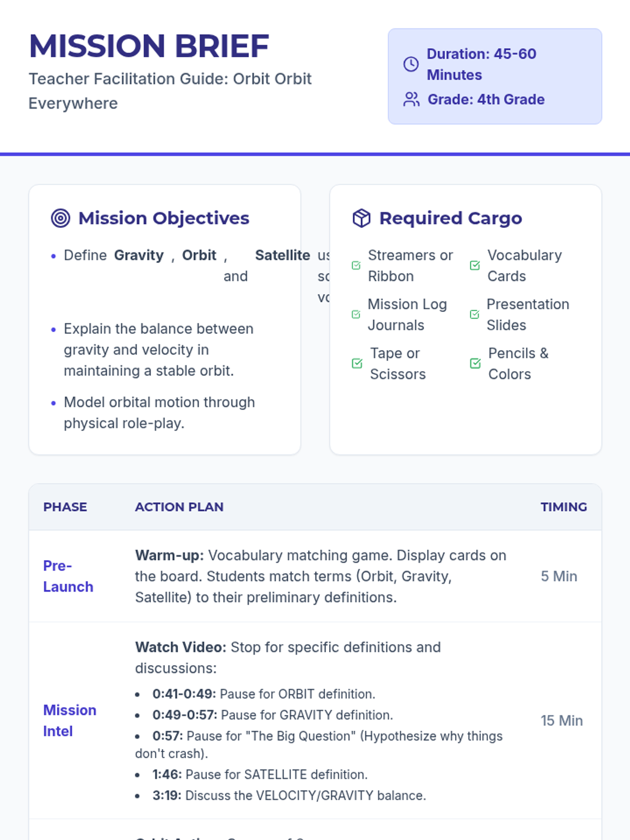Screen dimensions: 630x840
Task: Click the box icon for Required Cargo
Action: [361, 218]
